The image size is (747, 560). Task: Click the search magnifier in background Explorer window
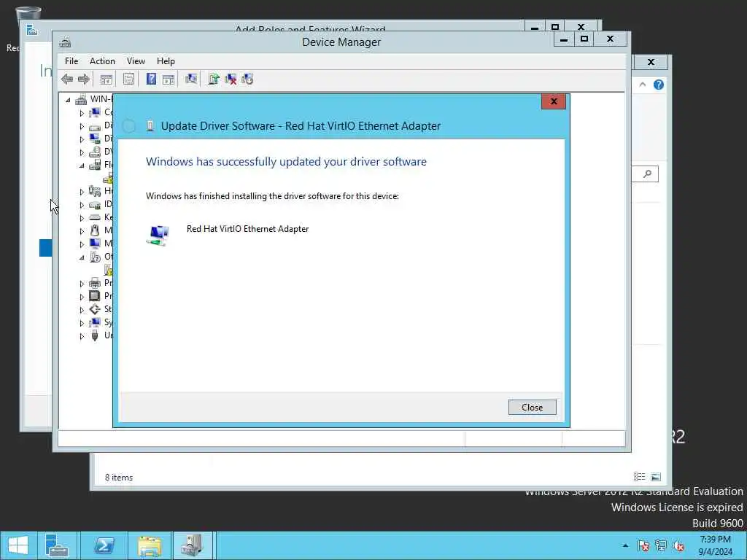tap(648, 174)
